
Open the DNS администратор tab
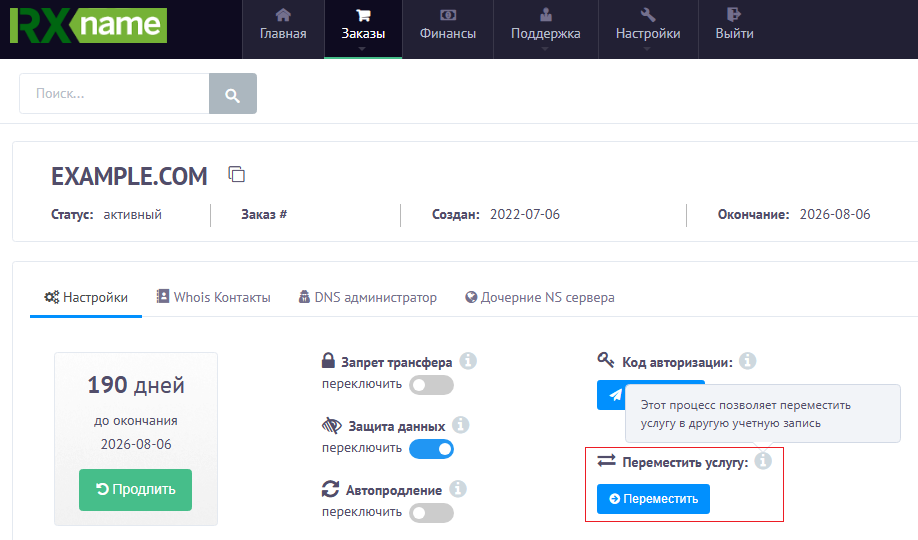pos(367,297)
